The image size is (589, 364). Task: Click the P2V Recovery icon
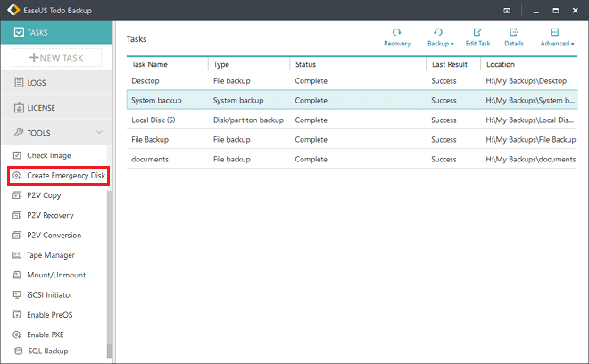pyautogui.click(x=17, y=215)
